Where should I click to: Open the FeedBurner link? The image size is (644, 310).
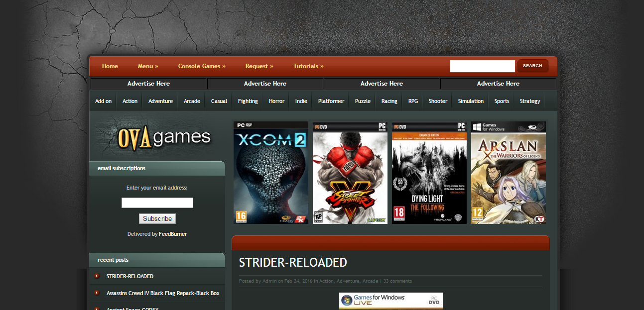pyautogui.click(x=173, y=234)
